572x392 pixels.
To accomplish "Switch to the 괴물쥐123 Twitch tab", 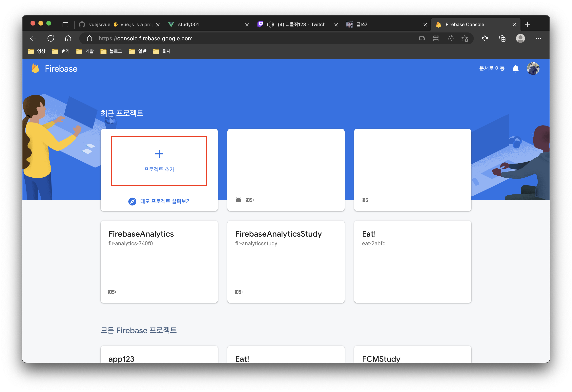I will (x=297, y=24).
